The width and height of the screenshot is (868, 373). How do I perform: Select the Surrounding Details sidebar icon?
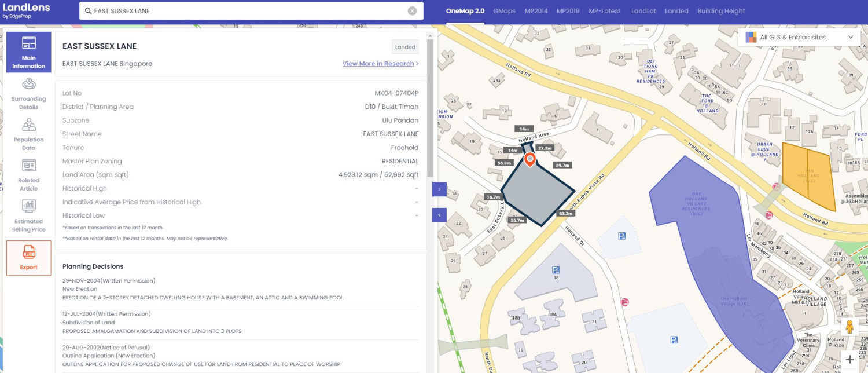[29, 93]
